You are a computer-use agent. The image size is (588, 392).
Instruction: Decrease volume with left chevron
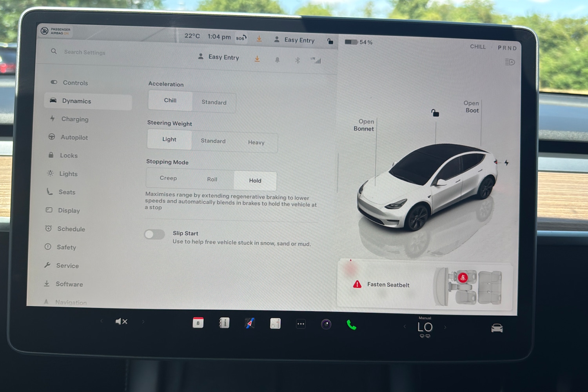click(102, 321)
